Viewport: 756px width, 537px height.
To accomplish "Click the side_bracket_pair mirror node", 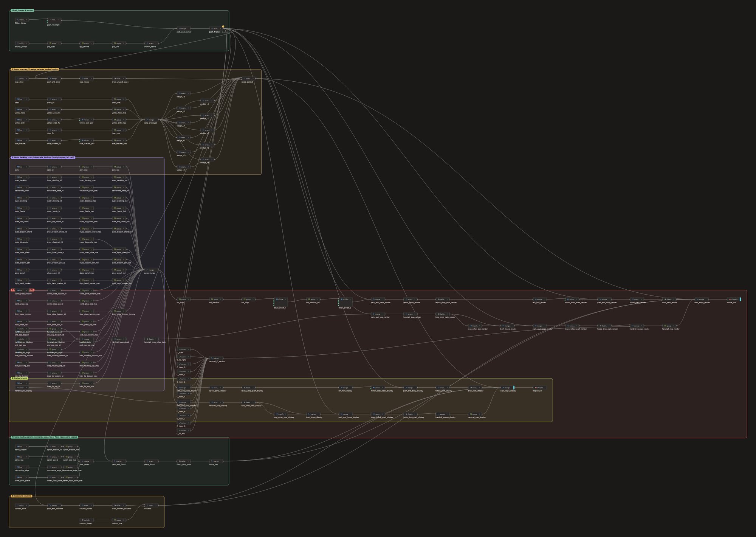I will [87, 140].
